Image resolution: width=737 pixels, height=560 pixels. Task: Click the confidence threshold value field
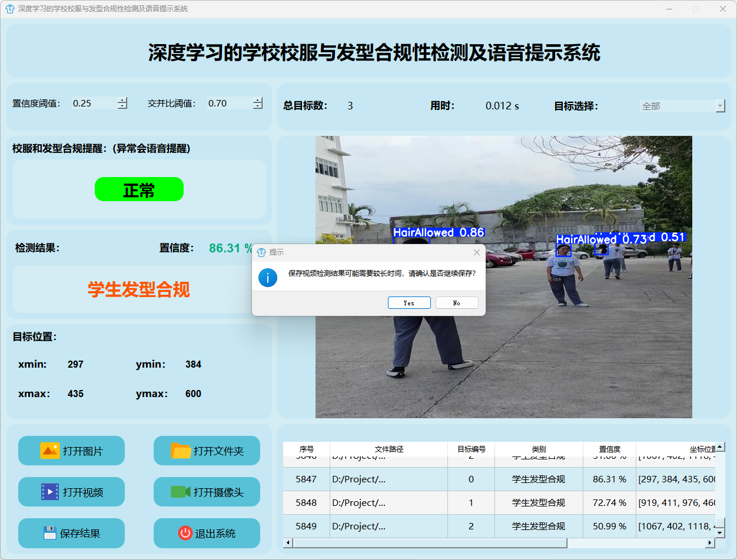[93, 104]
